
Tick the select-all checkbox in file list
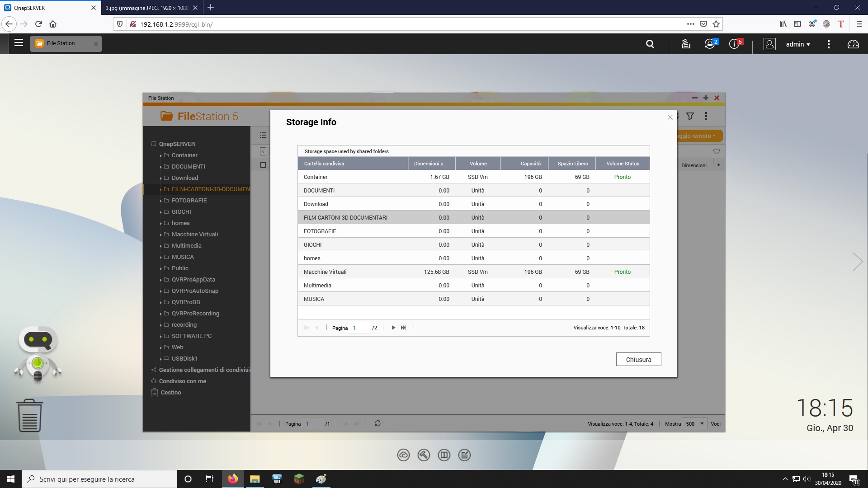263,165
